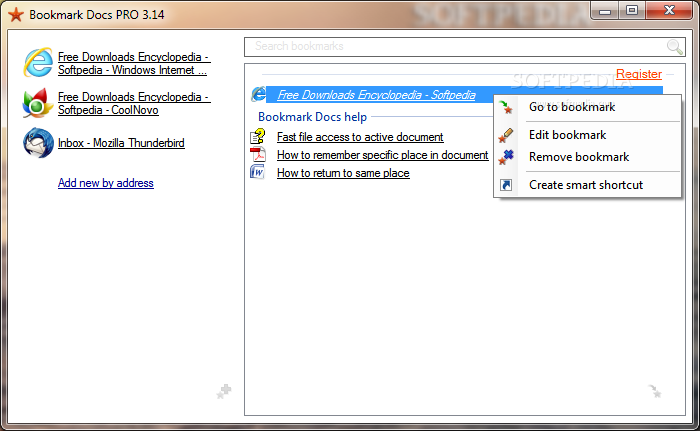The image size is (700, 431).
Task: Maximize the Bookmark Docs PRO window
Action: pos(632,11)
